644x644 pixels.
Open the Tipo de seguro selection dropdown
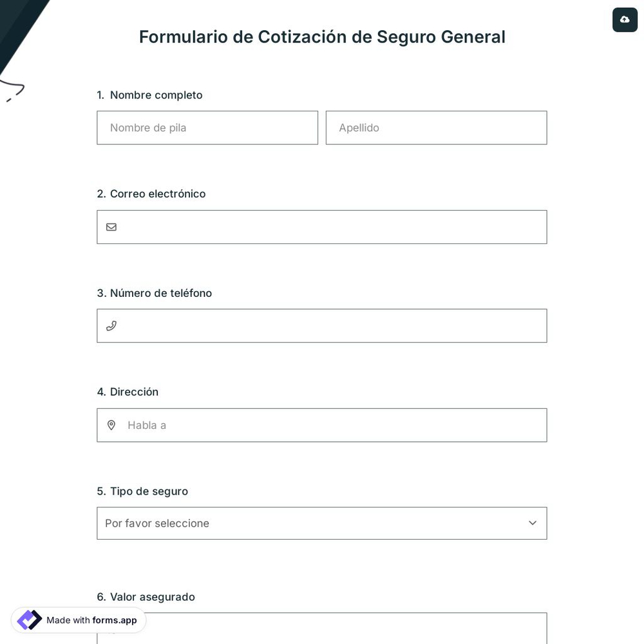pos(322,523)
